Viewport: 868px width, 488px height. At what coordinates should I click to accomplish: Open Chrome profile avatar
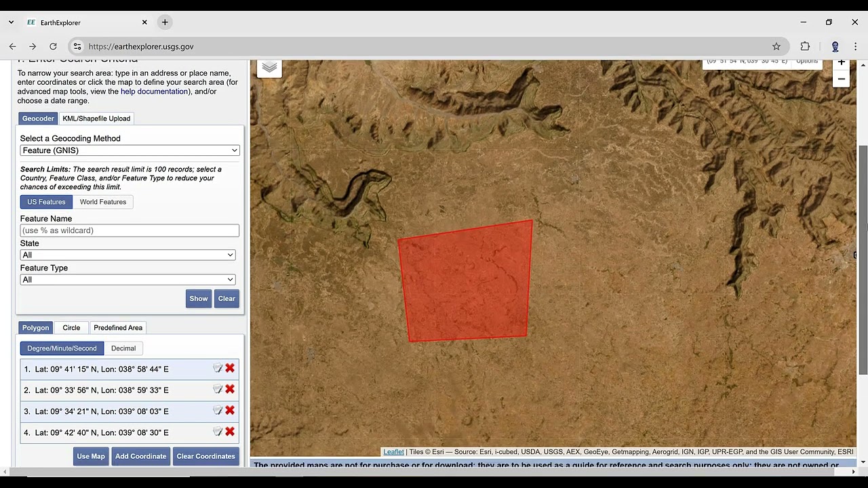[835, 46]
